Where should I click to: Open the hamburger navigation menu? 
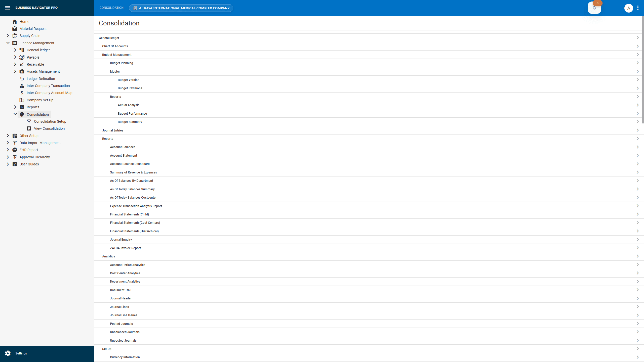point(8,8)
